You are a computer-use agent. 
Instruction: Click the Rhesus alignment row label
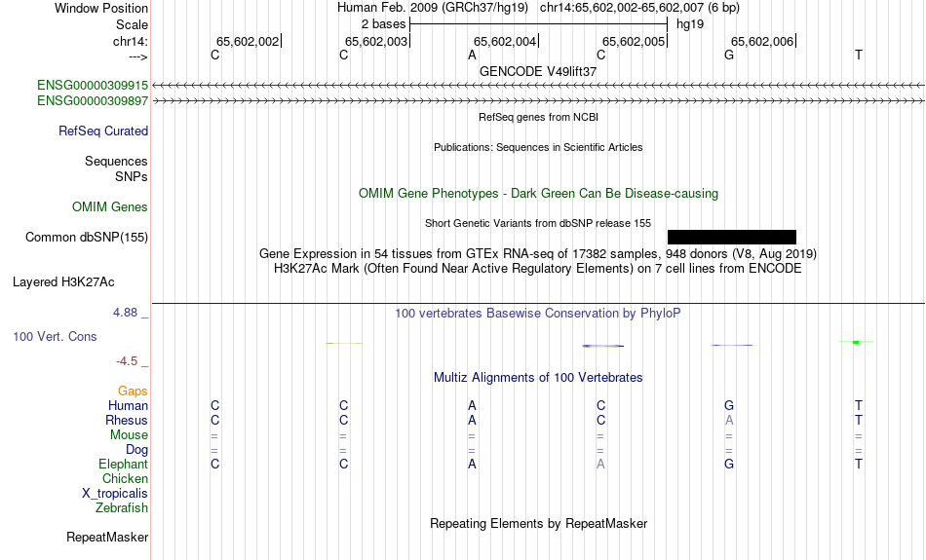[x=127, y=420]
